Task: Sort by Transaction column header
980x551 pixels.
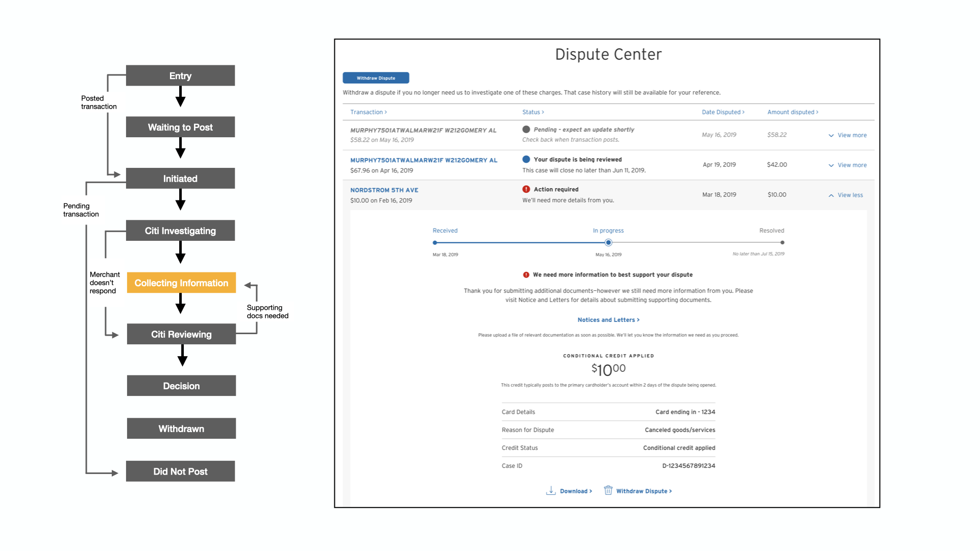Action: [x=369, y=112]
